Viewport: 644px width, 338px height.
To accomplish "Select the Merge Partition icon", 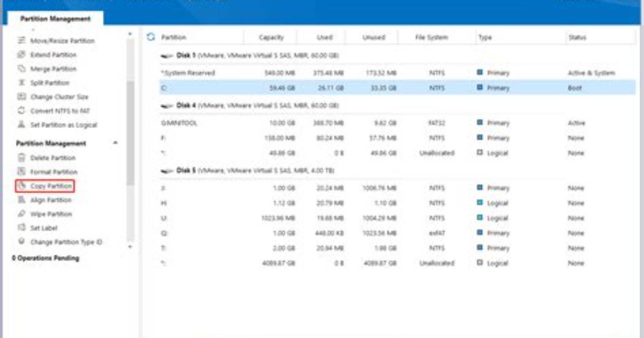I will tap(22, 68).
